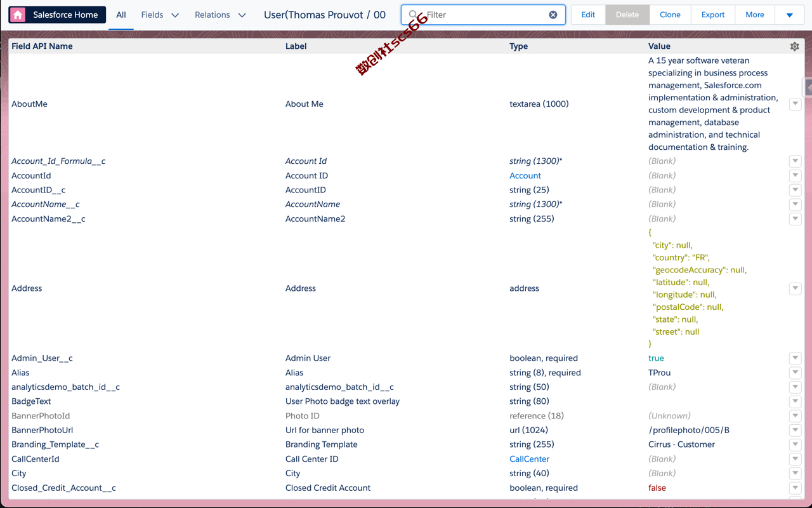812x508 pixels.
Task: Expand the Fields menu chevron
Action: pos(175,15)
